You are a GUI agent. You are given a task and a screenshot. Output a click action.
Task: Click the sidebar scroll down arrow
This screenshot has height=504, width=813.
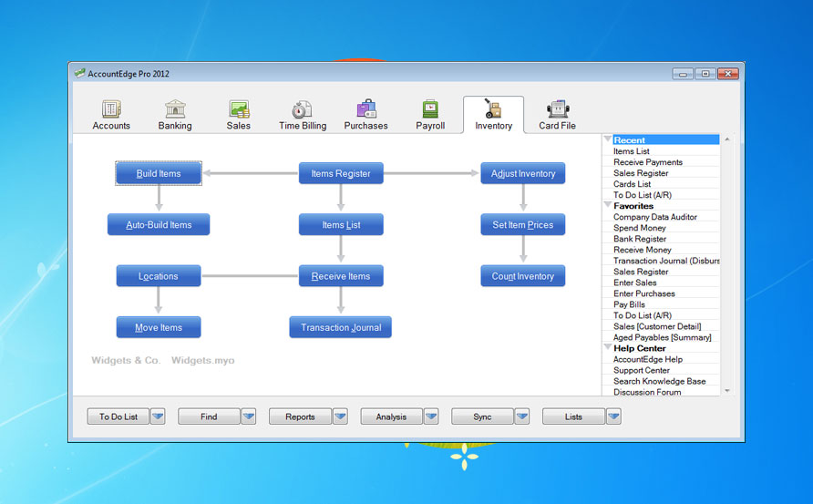pyautogui.click(x=727, y=390)
